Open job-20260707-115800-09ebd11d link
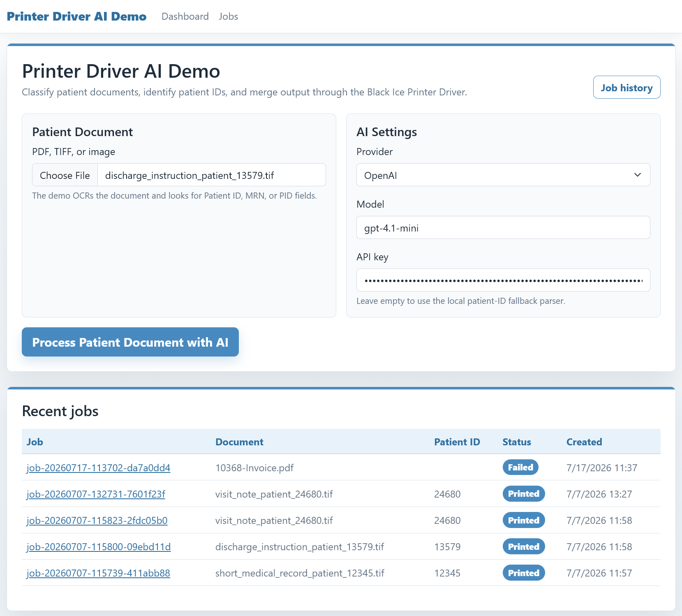The image size is (682, 616). 99,547
